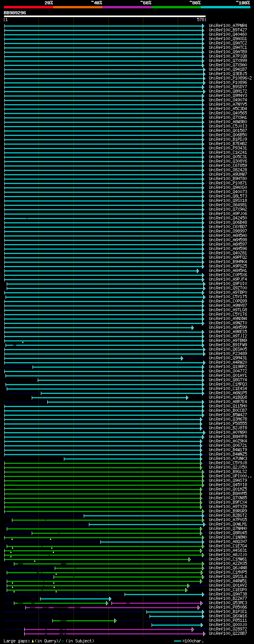
Task: Click the UniRef100_A6H598 label
Action: click(228, 240)
